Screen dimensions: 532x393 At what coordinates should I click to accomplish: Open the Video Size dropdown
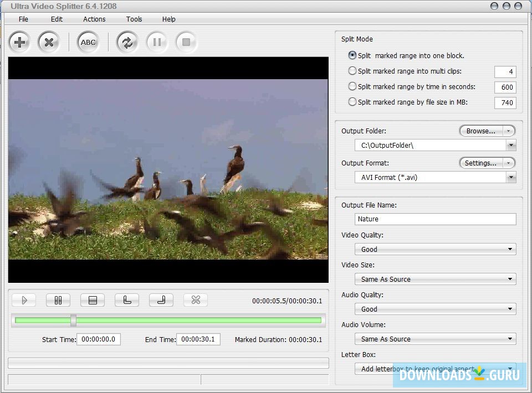tap(510, 279)
